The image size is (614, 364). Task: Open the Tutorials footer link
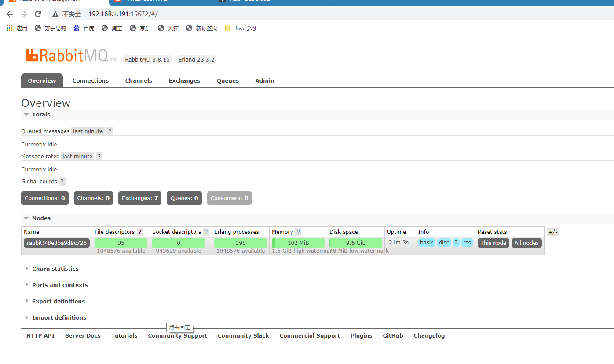click(124, 335)
